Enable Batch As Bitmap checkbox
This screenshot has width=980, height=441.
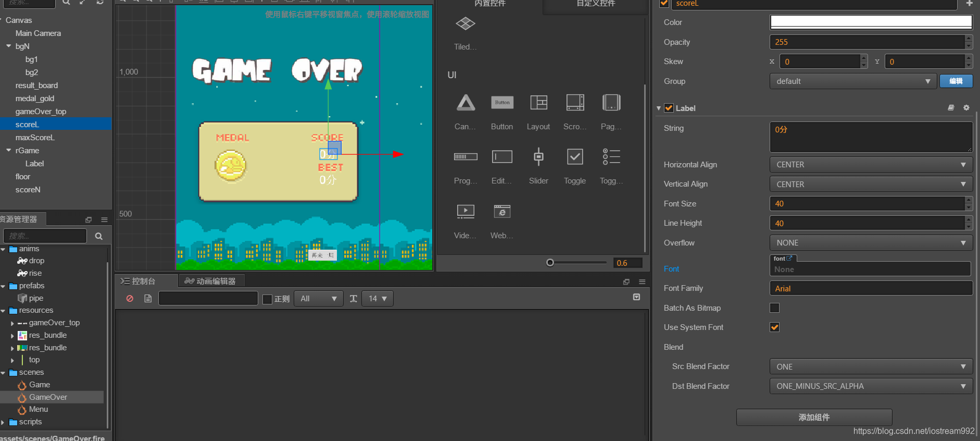(774, 308)
